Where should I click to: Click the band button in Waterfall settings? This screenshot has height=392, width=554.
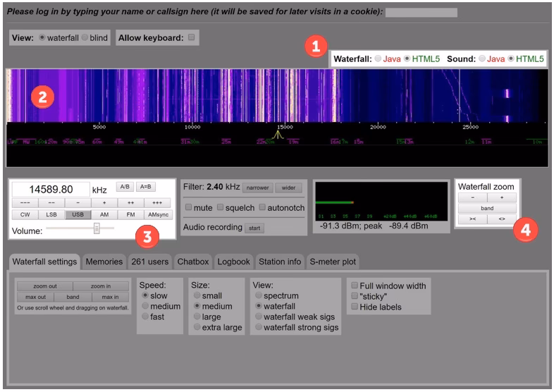(73, 297)
